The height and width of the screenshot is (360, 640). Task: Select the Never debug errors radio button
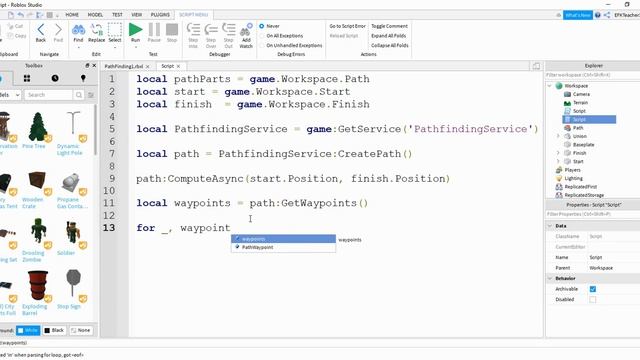(x=262, y=26)
